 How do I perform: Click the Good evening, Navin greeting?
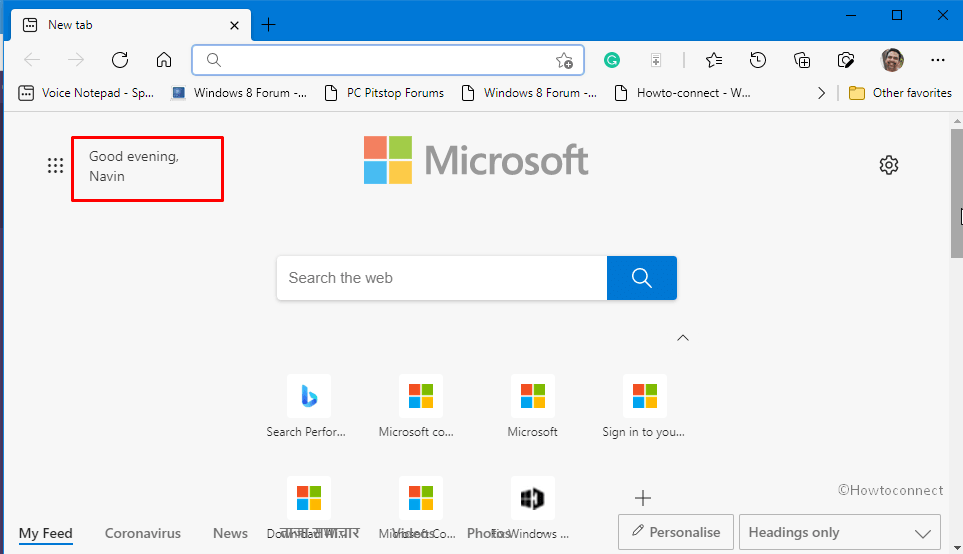pos(134,166)
